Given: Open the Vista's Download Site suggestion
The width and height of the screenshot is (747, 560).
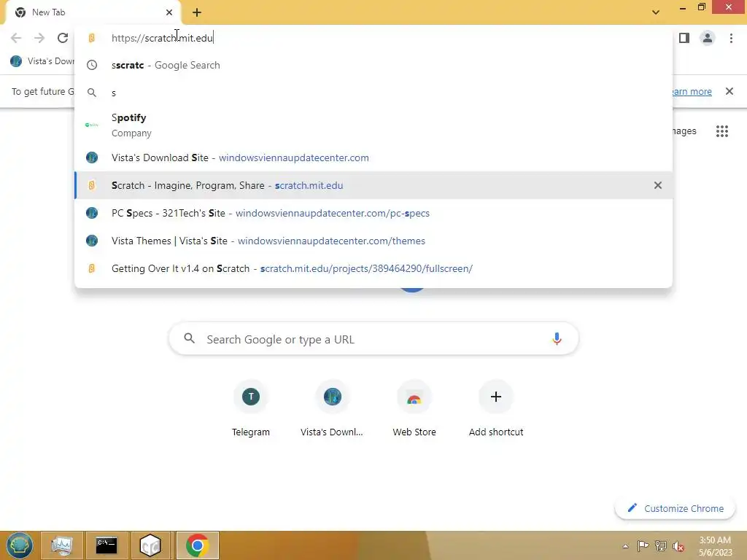Looking at the screenshot, I should (x=373, y=157).
